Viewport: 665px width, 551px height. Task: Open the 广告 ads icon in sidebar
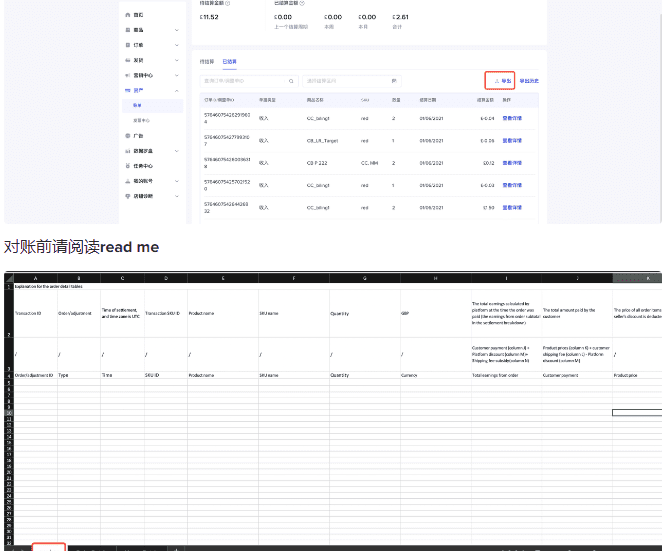128,136
